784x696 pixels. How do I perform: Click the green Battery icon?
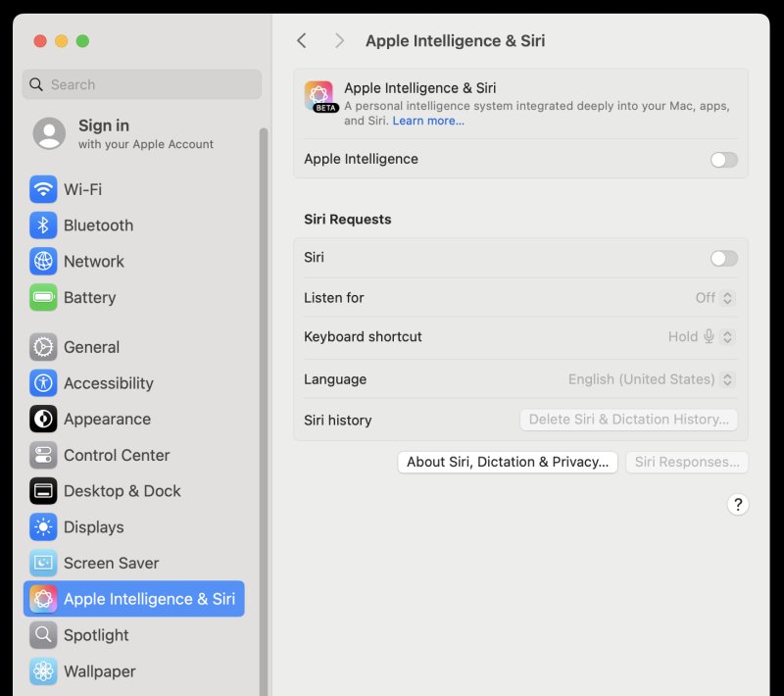(x=43, y=298)
